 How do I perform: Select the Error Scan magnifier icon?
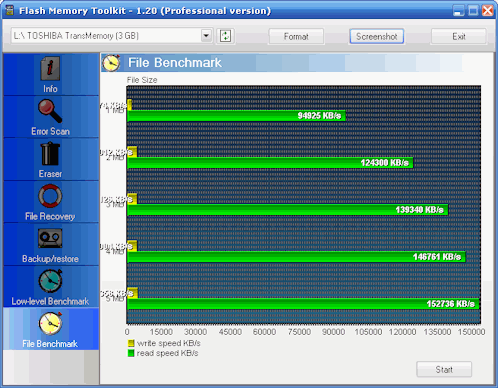click(x=50, y=111)
